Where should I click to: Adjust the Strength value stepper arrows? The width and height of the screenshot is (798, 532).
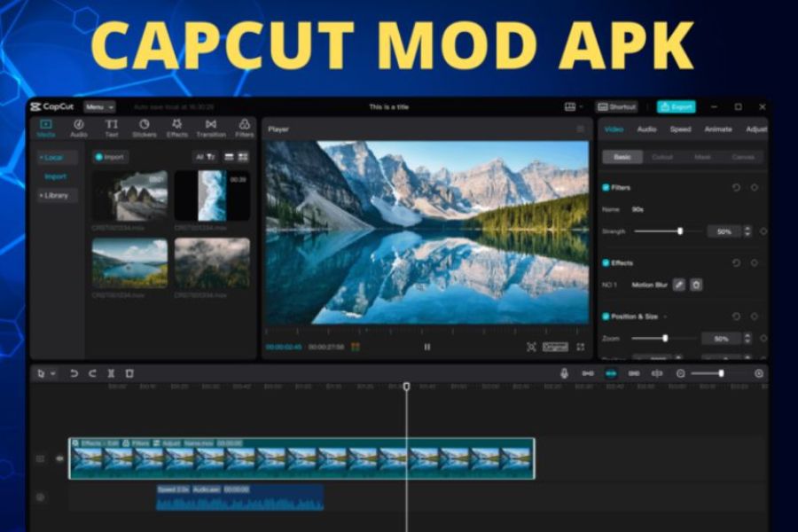coord(747,231)
